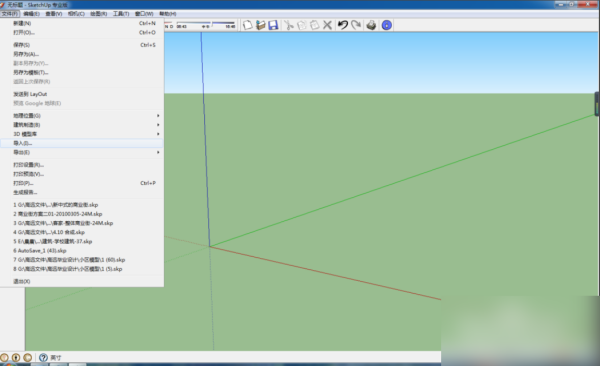Screen dimensions: 600x366
Task: Click the New file toolbar icon
Action: click(248, 25)
